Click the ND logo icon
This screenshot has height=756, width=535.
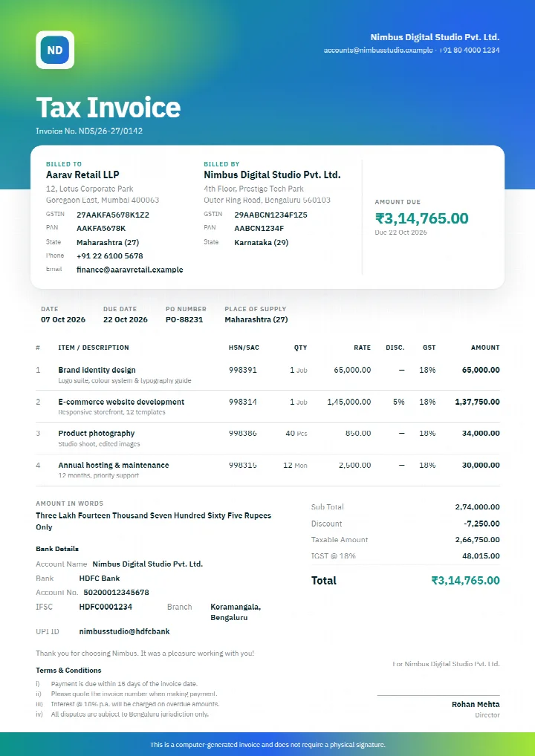point(55,50)
